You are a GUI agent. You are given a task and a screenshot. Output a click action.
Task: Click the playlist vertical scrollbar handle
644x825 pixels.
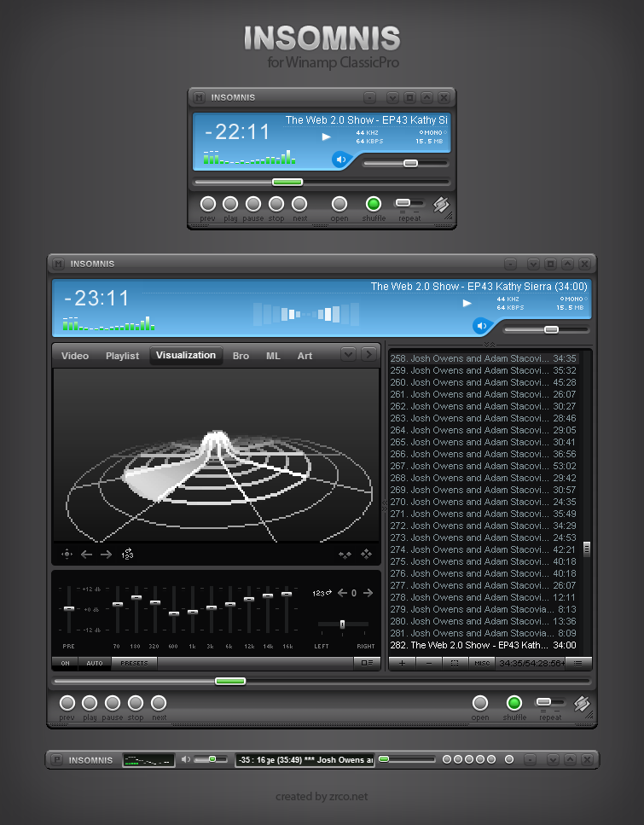point(587,549)
